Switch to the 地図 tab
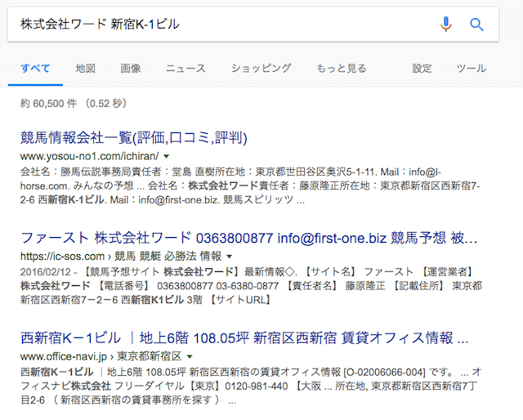The width and height of the screenshot is (523, 420). pyautogui.click(x=85, y=69)
